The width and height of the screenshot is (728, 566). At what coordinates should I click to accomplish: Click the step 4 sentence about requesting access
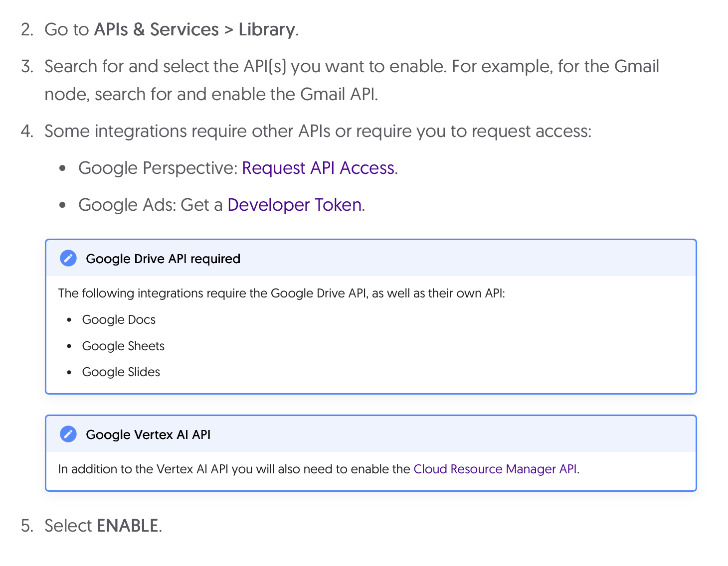[318, 132]
